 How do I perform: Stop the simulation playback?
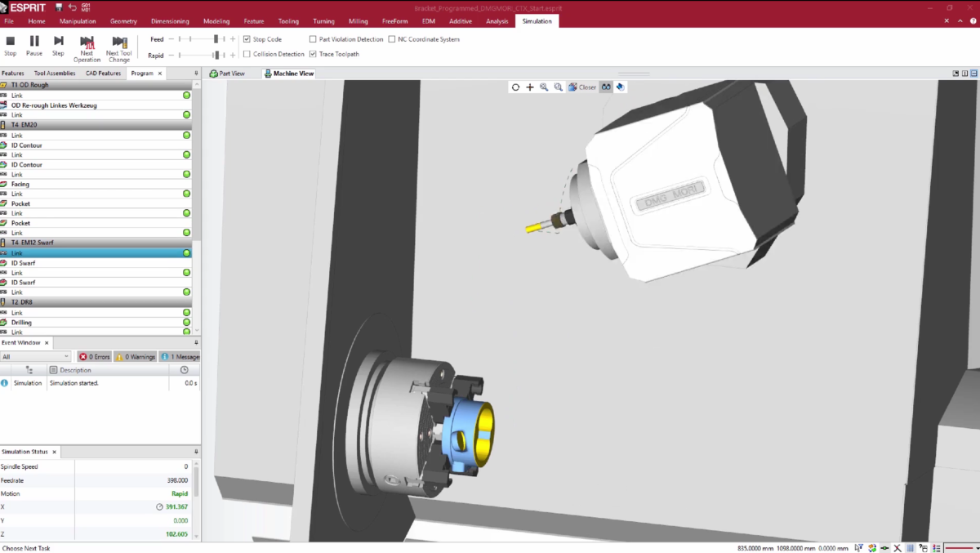(11, 45)
